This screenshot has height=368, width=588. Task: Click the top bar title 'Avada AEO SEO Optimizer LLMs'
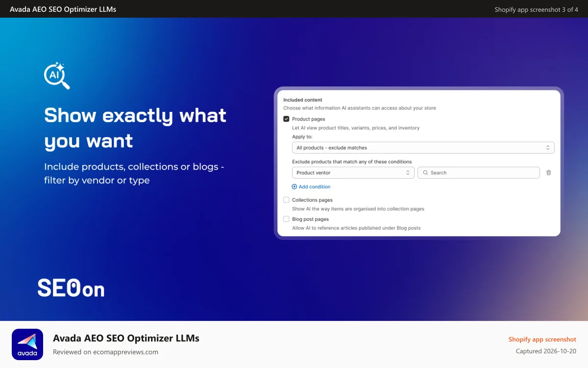pos(63,9)
